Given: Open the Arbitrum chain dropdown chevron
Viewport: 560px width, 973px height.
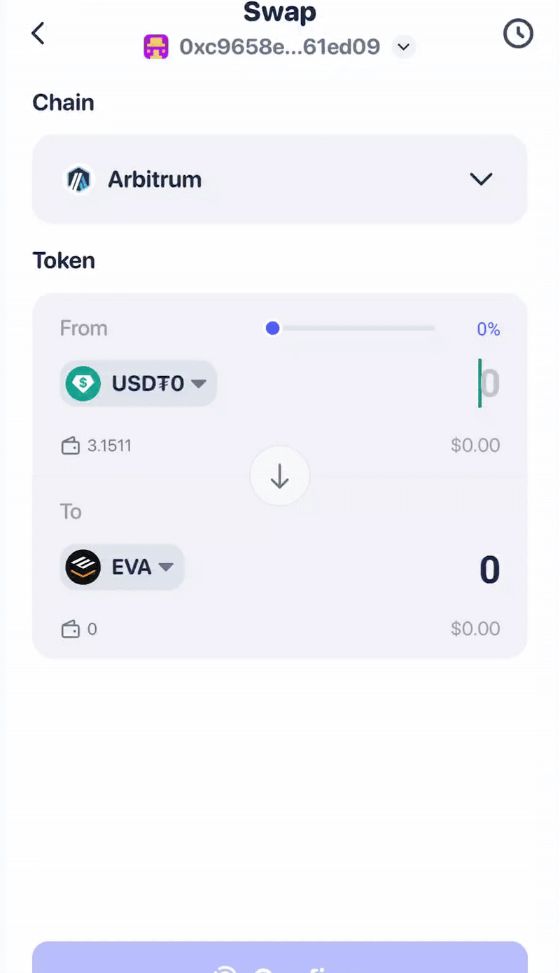Looking at the screenshot, I should [481, 179].
